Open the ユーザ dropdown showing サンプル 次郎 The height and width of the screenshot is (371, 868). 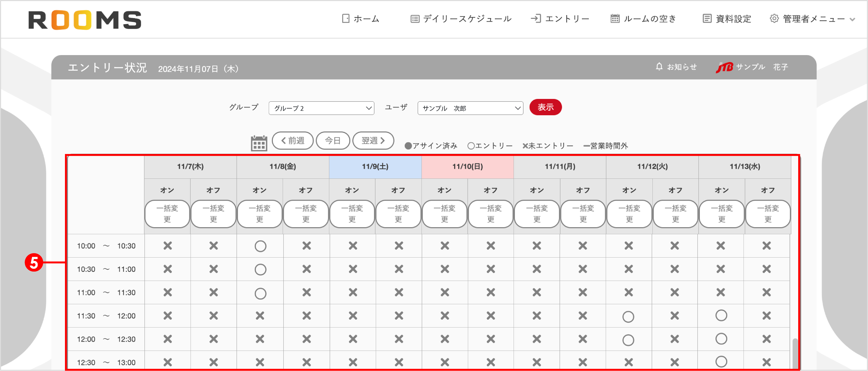tap(470, 108)
